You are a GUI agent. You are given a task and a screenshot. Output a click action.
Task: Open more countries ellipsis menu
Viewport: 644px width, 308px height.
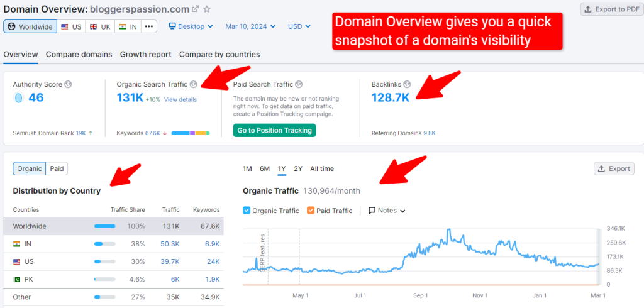(148, 26)
